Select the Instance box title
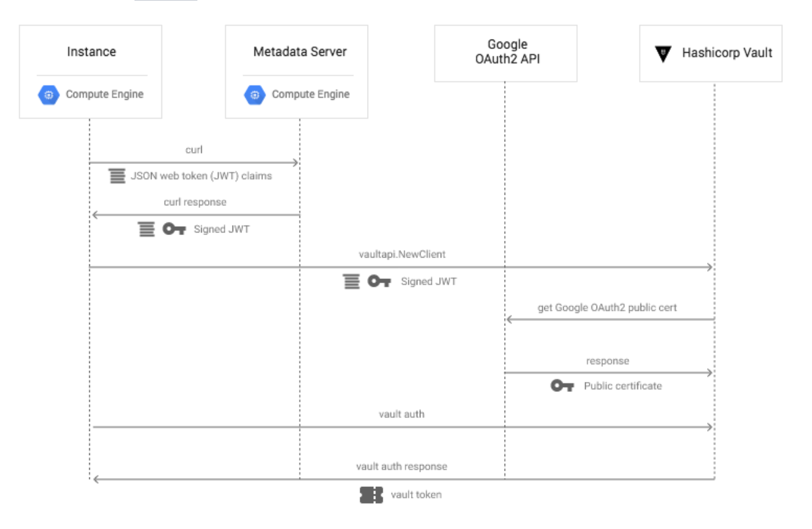Viewport: 812px width, 529px height. (x=91, y=52)
